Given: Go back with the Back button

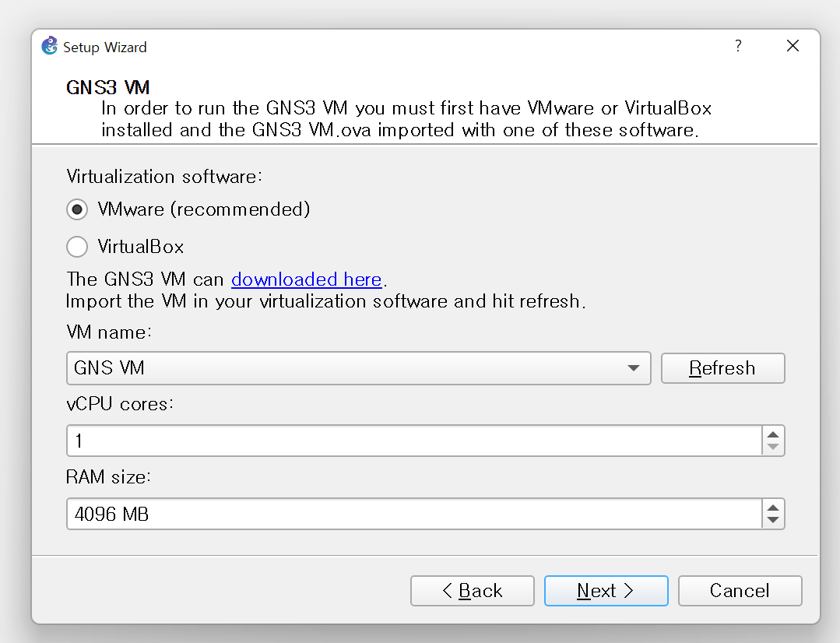Looking at the screenshot, I should (473, 591).
